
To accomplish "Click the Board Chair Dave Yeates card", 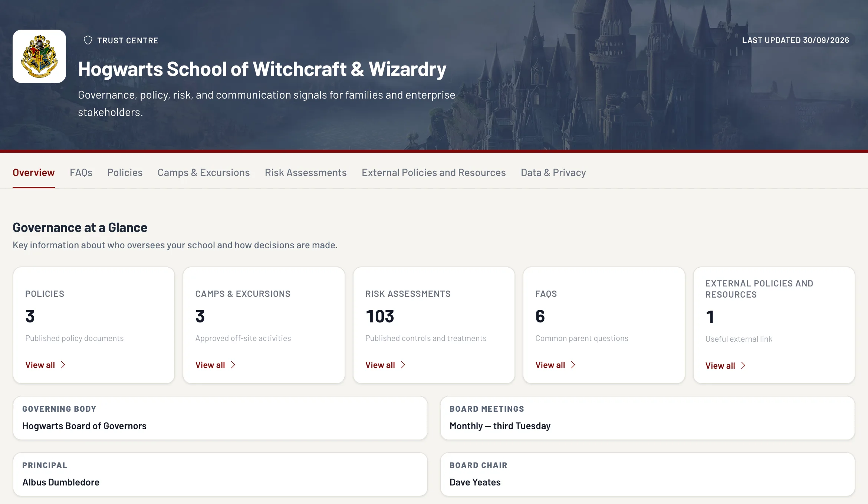I will pyautogui.click(x=648, y=474).
